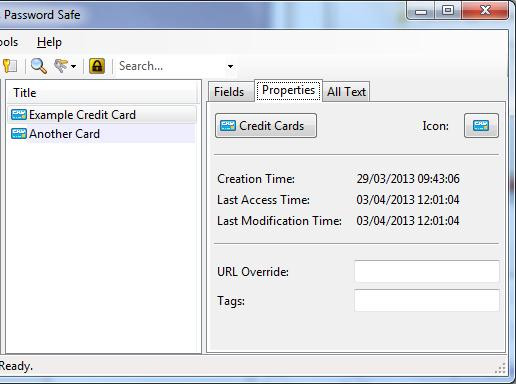Screen dimensions: 516x384
Task: Click the URL Override text field
Action: pyautogui.click(x=427, y=271)
